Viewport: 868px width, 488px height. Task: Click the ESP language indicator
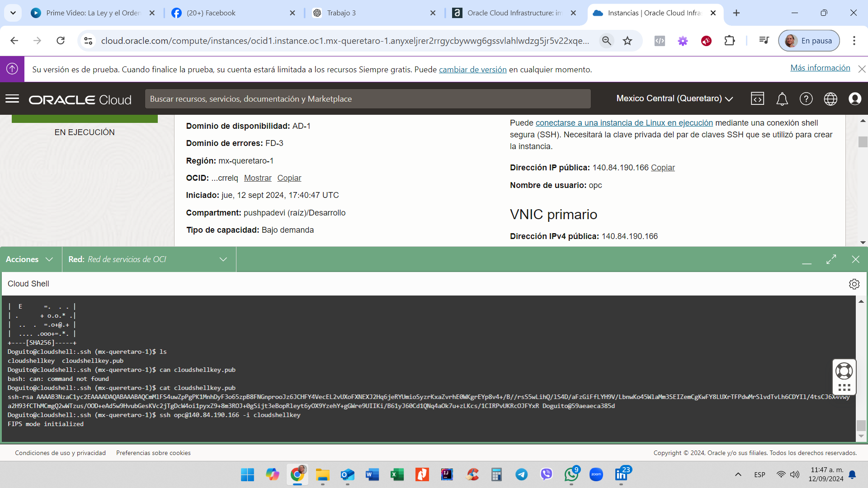(x=759, y=474)
